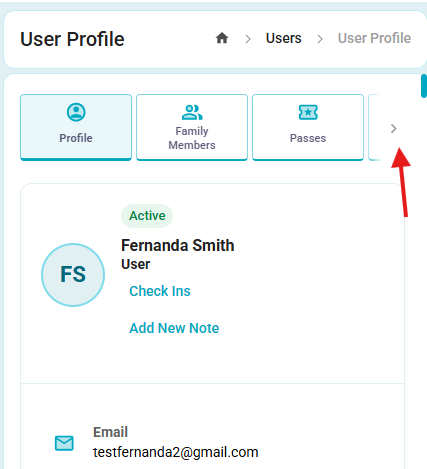
Task: Click the Family Members group icon
Action: pyautogui.click(x=192, y=112)
